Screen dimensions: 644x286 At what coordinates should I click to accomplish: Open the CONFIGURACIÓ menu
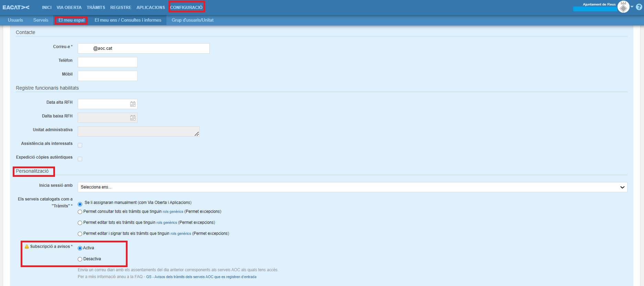(x=186, y=7)
